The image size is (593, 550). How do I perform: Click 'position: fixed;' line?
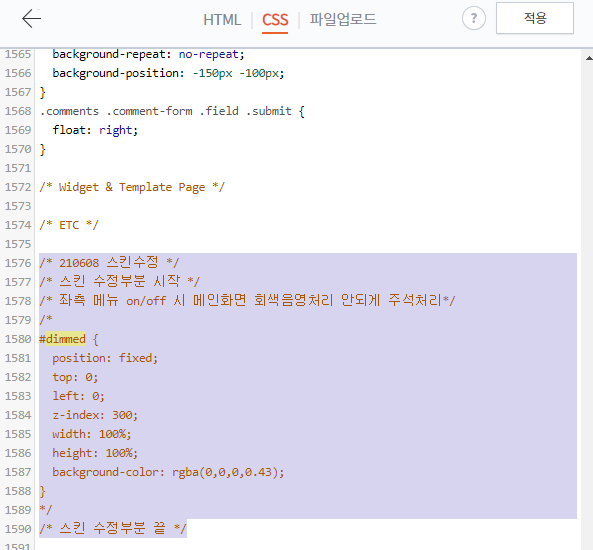(x=105, y=358)
